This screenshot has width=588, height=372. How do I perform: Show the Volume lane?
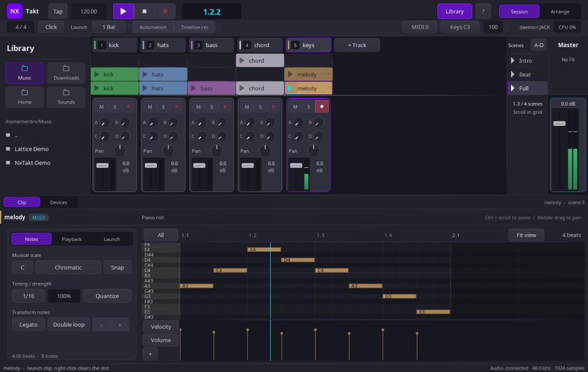pyautogui.click(x=161, y=340)
